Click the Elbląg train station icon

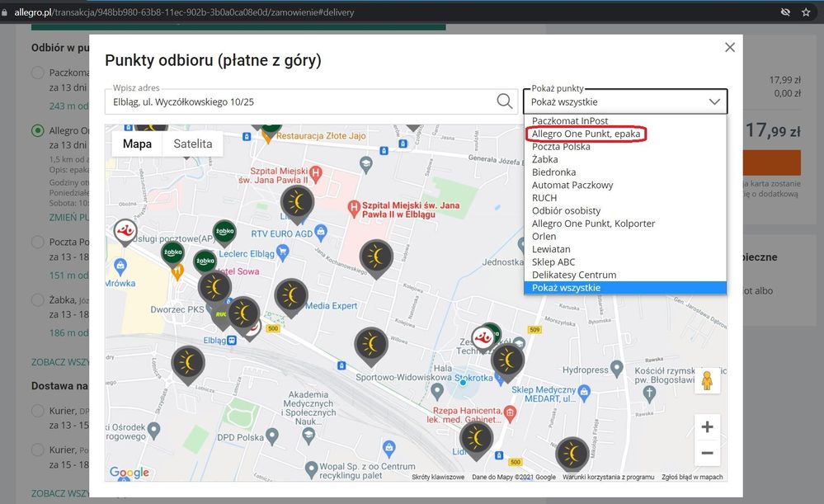coord(232,341)
